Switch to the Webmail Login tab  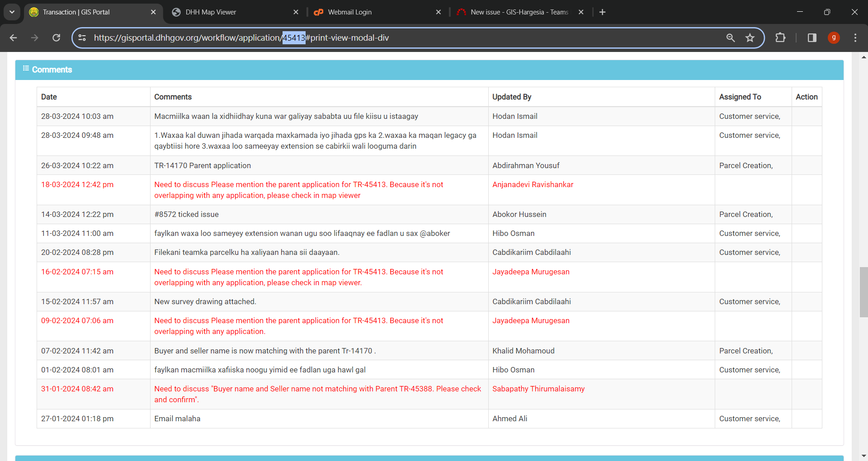377,12
